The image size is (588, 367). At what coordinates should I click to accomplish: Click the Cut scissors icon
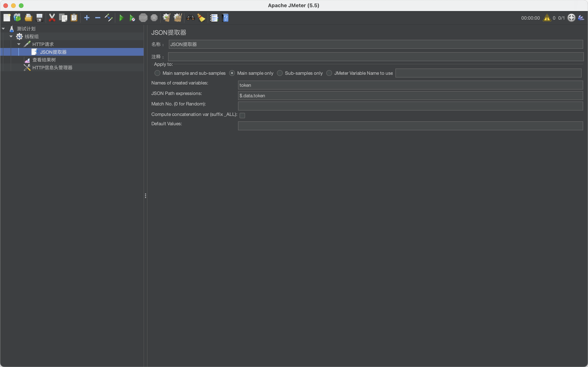click(x=52, y=18)
